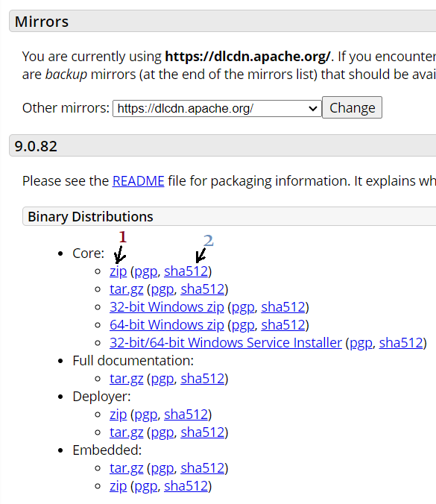Click the 9.0.82 version heading

36,146
